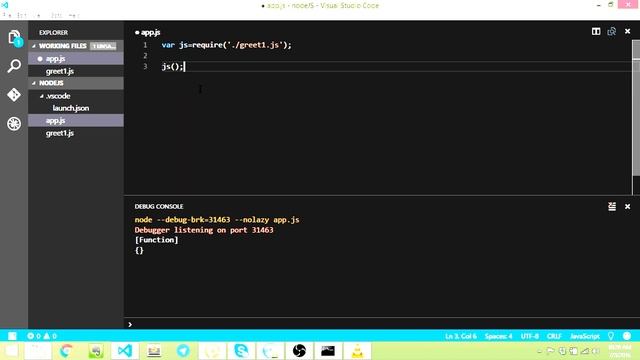Click line 1 with the require statement

227,45
